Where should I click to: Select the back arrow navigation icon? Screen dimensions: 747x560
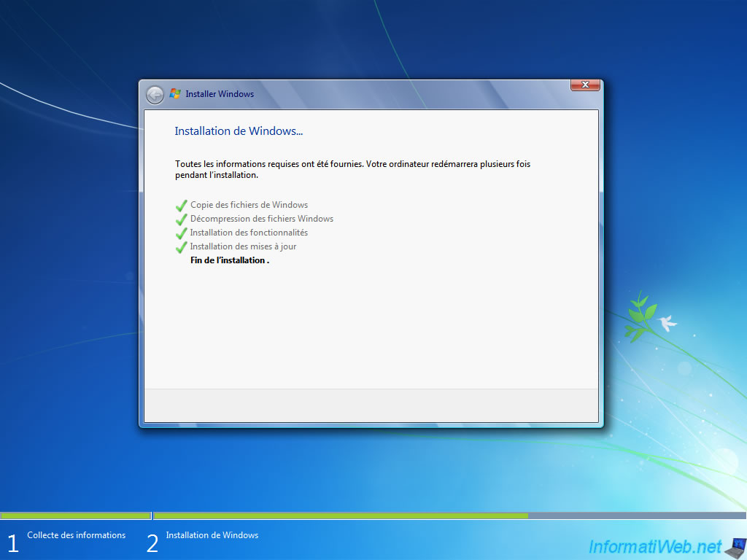[x=155, y=94]
